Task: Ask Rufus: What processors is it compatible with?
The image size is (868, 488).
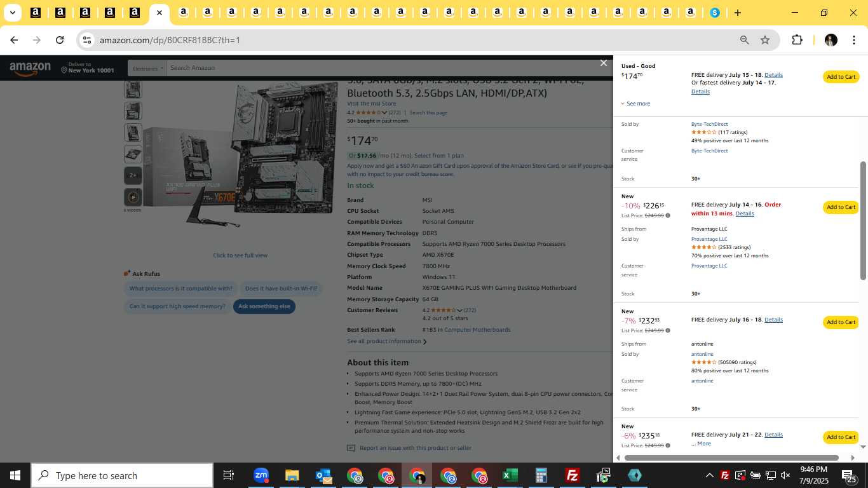Action: point(181,288)
